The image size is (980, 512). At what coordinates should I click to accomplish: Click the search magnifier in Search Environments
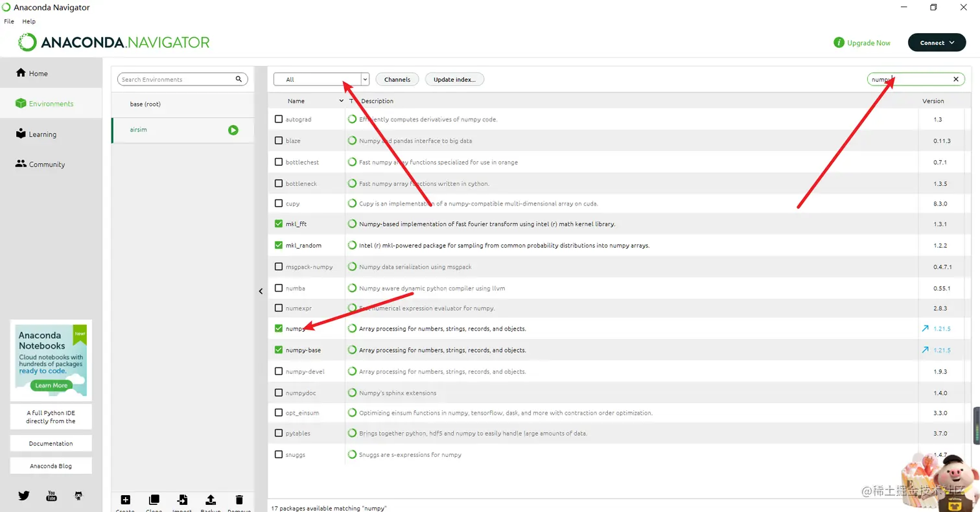click(239, 79)
